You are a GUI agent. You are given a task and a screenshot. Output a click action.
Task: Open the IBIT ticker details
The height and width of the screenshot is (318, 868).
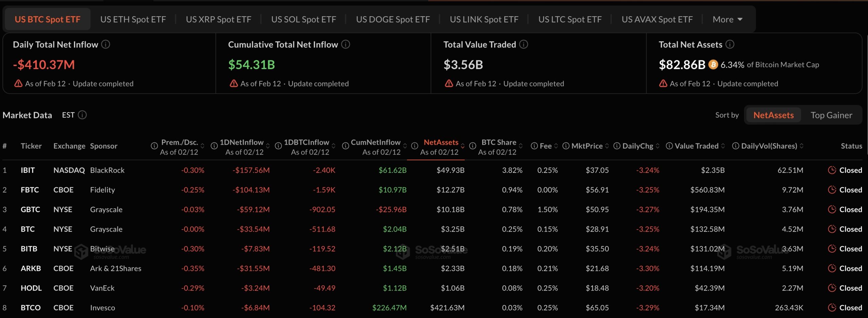pyautogui.click(x=28, y=170)
